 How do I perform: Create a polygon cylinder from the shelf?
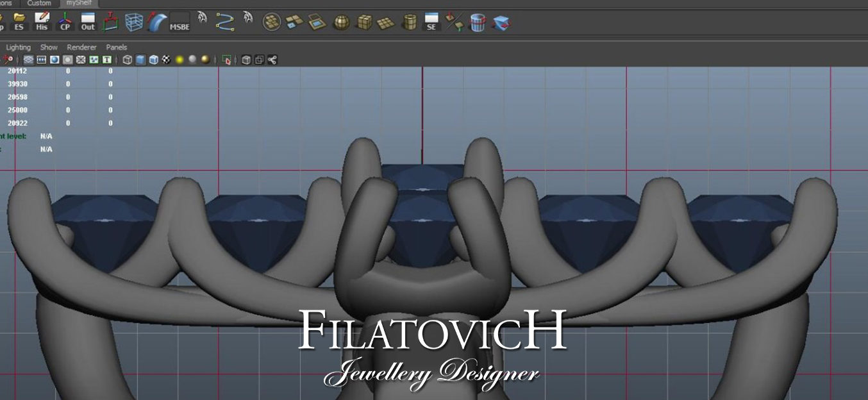click(409, 22)
